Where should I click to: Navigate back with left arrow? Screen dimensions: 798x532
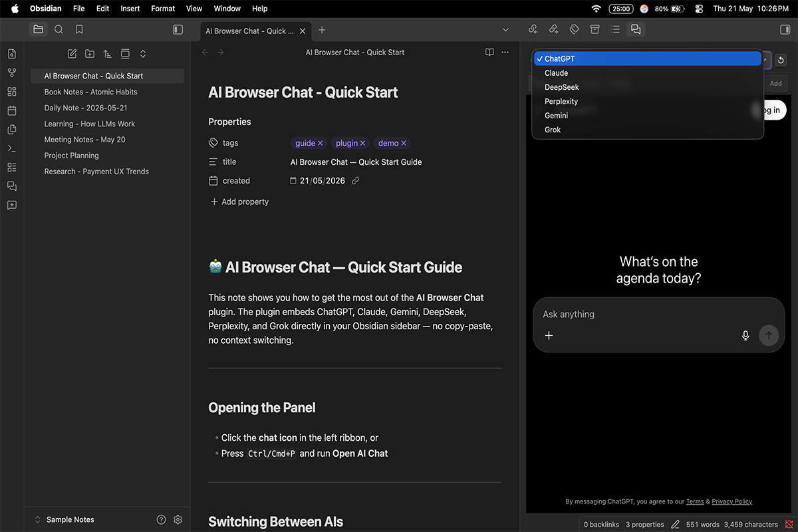[x=205, y=53]
